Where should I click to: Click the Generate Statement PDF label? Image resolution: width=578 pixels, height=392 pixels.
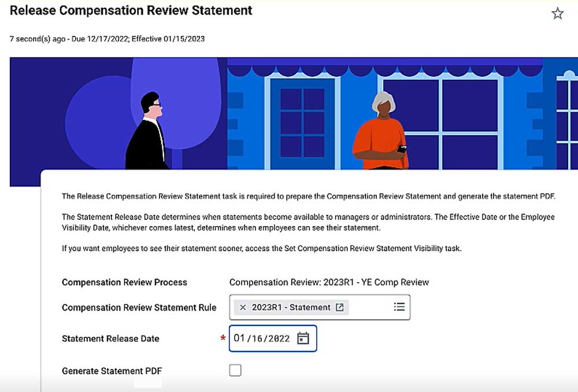pos(112,371)
